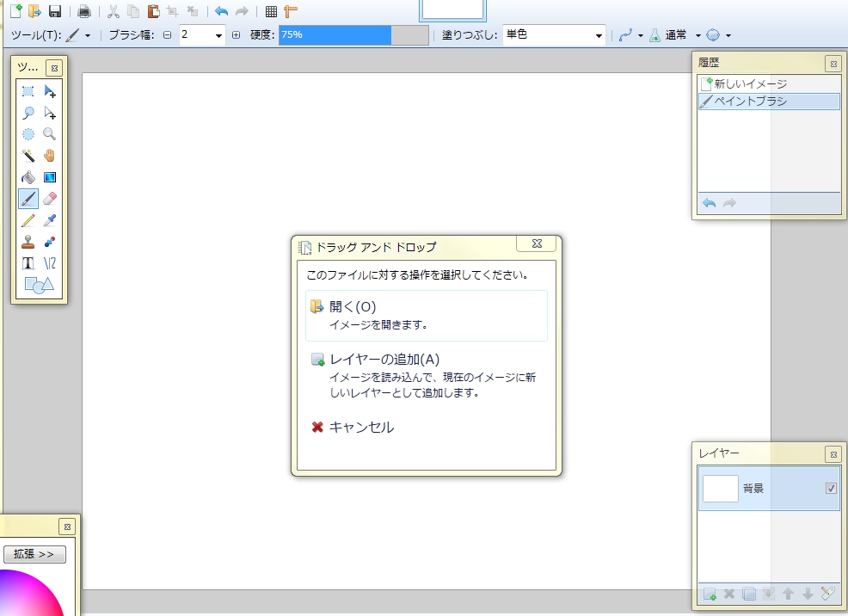
Task: Select the Clone Stamp tool
Action: [x=28, y=242]
